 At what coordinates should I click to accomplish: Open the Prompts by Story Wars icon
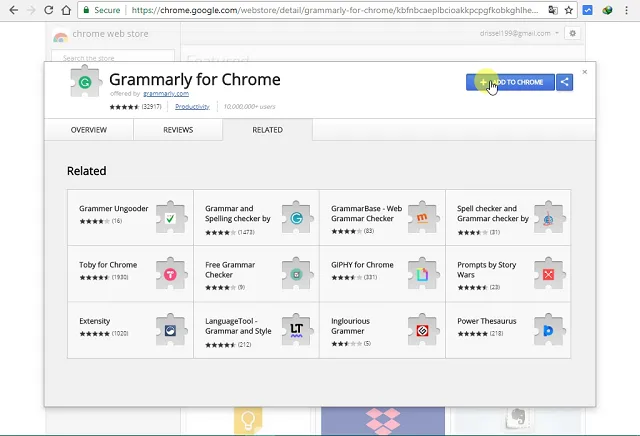point(548,273)
